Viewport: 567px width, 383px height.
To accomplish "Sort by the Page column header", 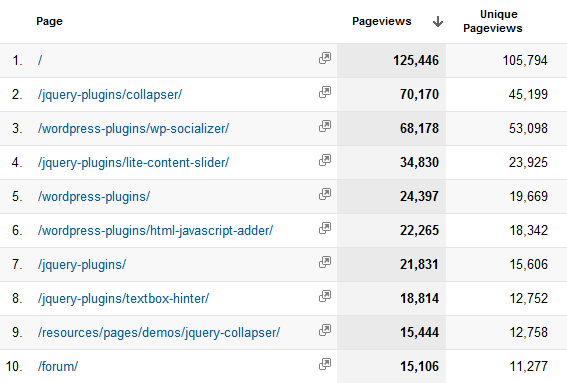I will pos(49,21).
